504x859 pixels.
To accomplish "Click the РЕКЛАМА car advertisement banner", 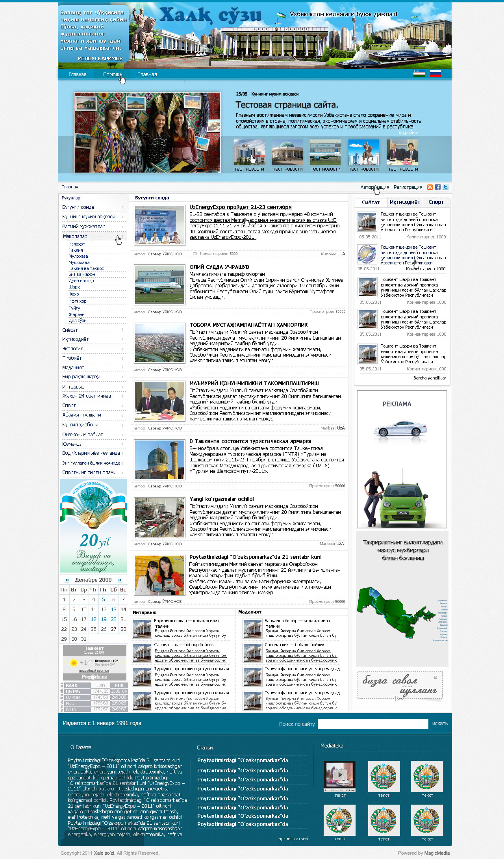I will pos(402,459).
